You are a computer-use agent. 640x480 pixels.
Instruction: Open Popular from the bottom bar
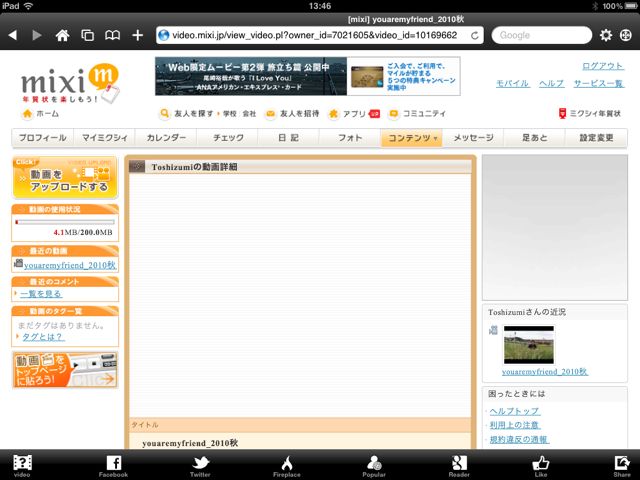[374, 466]
